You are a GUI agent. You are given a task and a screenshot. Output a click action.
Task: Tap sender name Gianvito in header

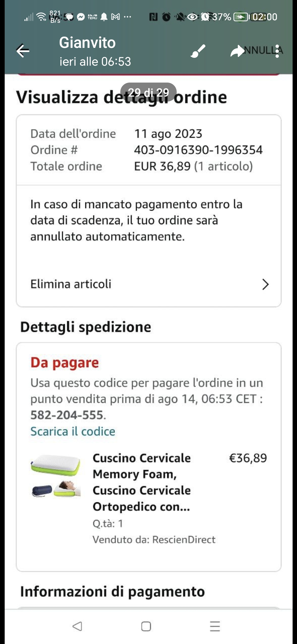point(87,43)
